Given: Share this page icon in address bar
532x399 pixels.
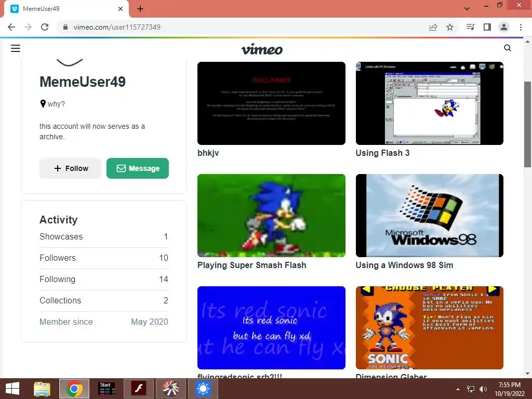Looking at the screenshot, I should tap(433, 27).
